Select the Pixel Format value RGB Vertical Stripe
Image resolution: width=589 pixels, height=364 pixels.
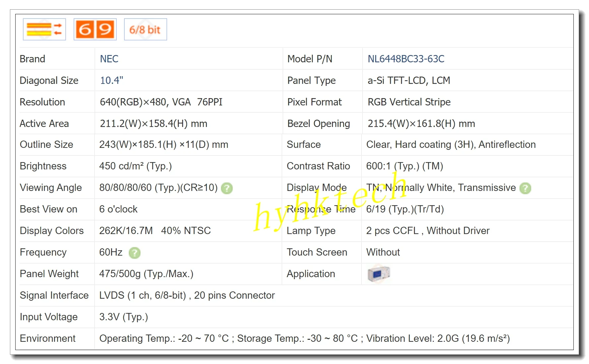tap(409, 102)
